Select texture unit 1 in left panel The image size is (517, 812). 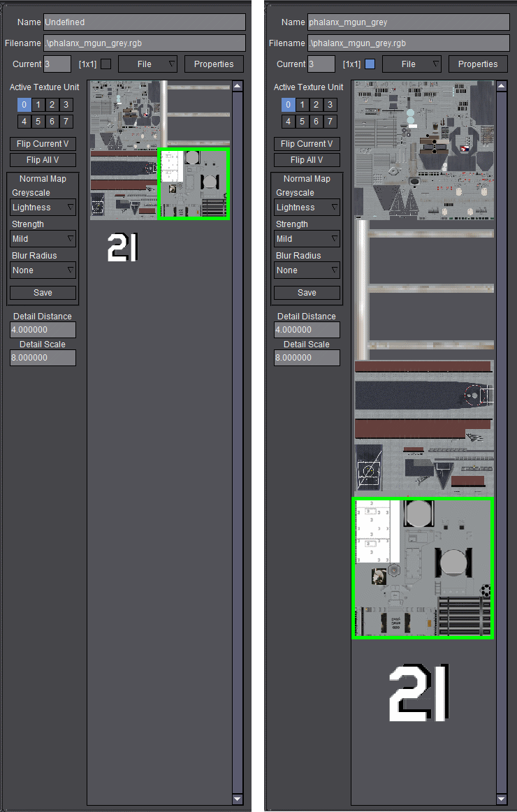coord(38,105)
